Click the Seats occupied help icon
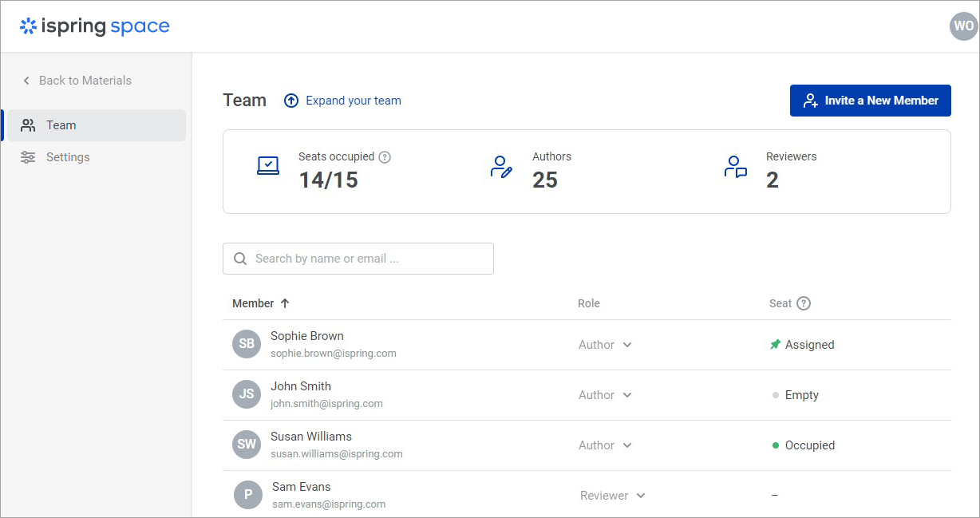980x518 pixels. pyautogui.click(x=385, y=157)
